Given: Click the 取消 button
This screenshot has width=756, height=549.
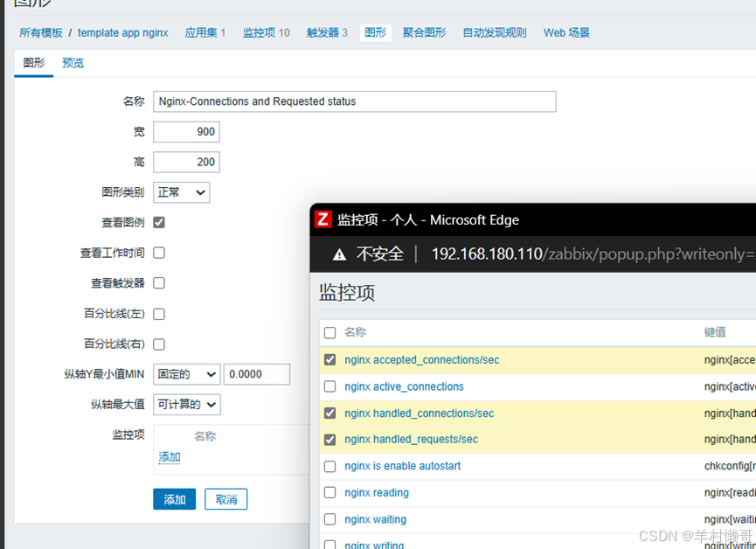Looking at the screenshot, I should coord(225,499).
